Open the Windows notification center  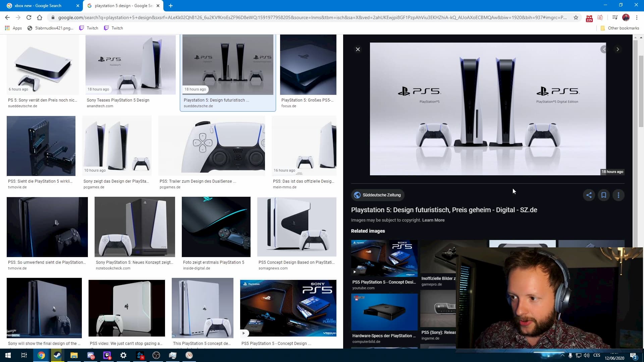pyautogui.click(x=633, y=355)
